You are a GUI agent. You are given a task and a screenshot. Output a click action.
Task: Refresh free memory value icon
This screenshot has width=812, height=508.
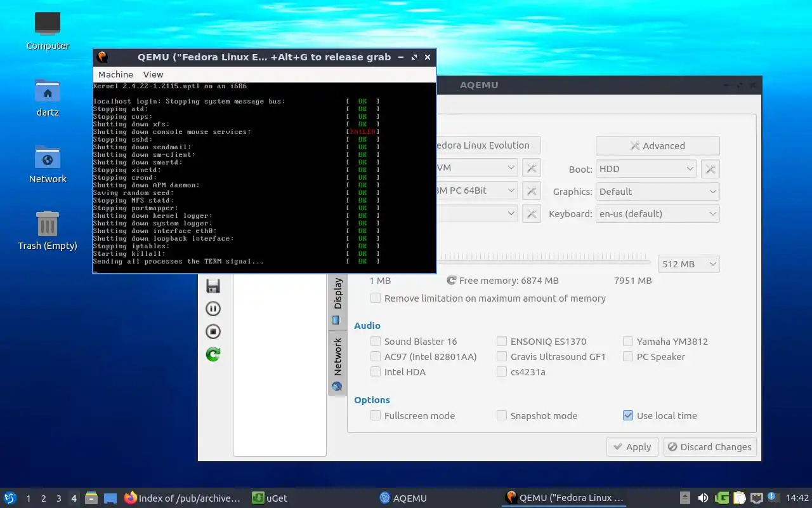coord(452,280)
